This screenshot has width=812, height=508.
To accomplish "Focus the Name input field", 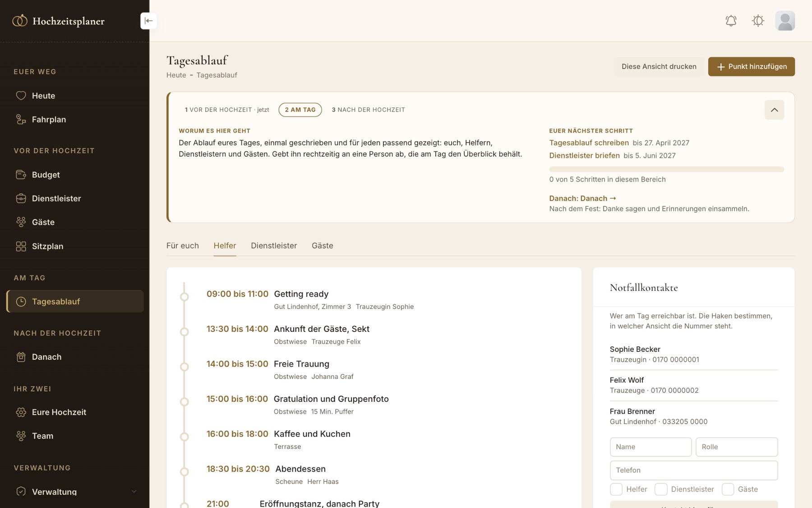I will click(x=651, y=447).
